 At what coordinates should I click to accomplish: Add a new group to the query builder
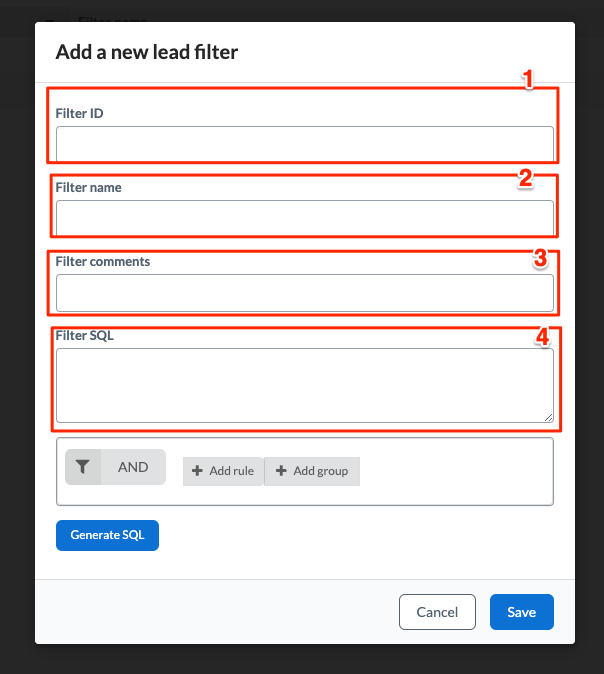(x=312, y=471)
